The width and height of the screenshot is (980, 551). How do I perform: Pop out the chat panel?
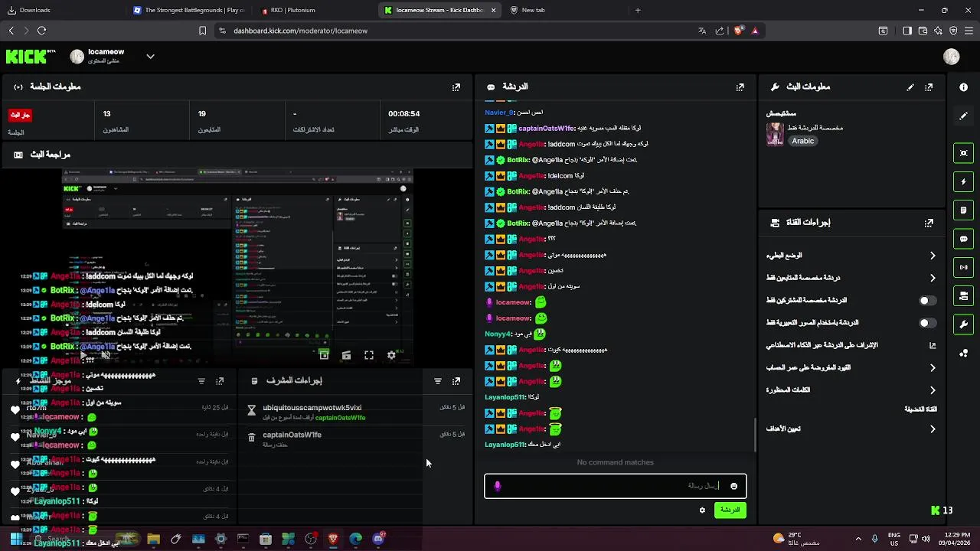click(x=740, y=87)
